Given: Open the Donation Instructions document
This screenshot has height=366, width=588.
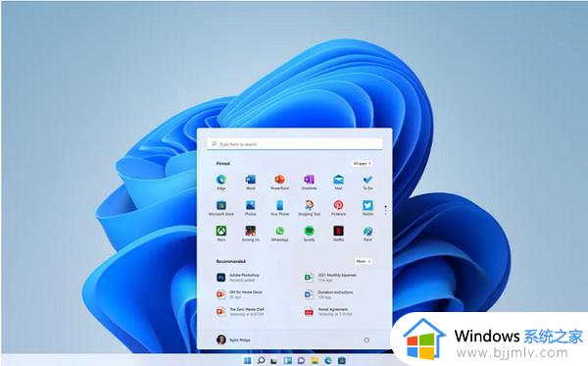Looking at the screenshot, I should pos(328,294).
